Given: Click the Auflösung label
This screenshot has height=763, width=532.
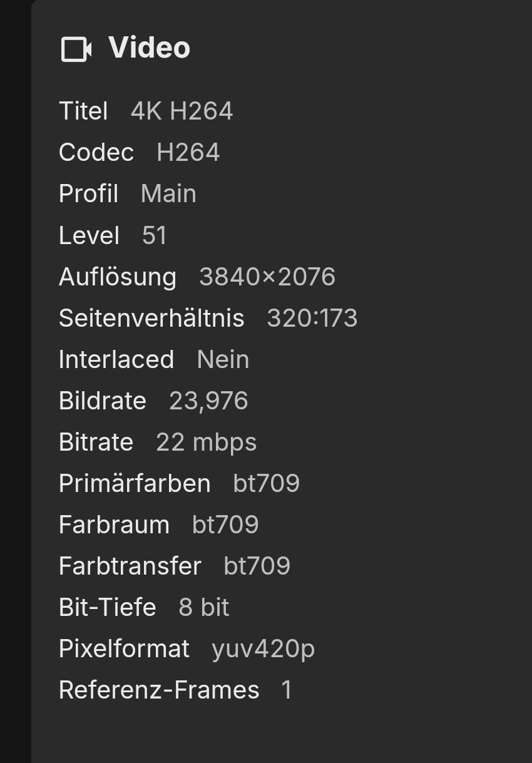Looking at the screenshot, I should [118, 277].
